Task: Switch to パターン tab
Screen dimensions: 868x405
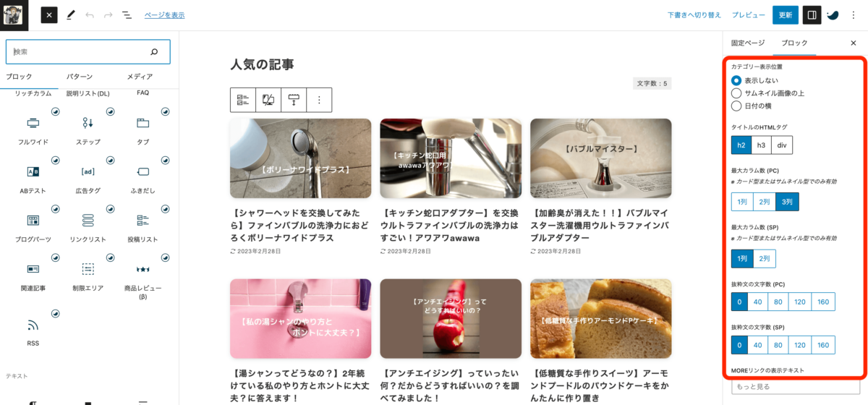Action: (x=79, y=77)
